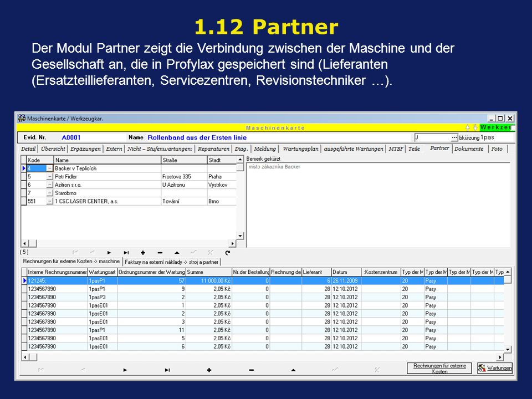Add a new invoice using bottom plus icon

209,370
